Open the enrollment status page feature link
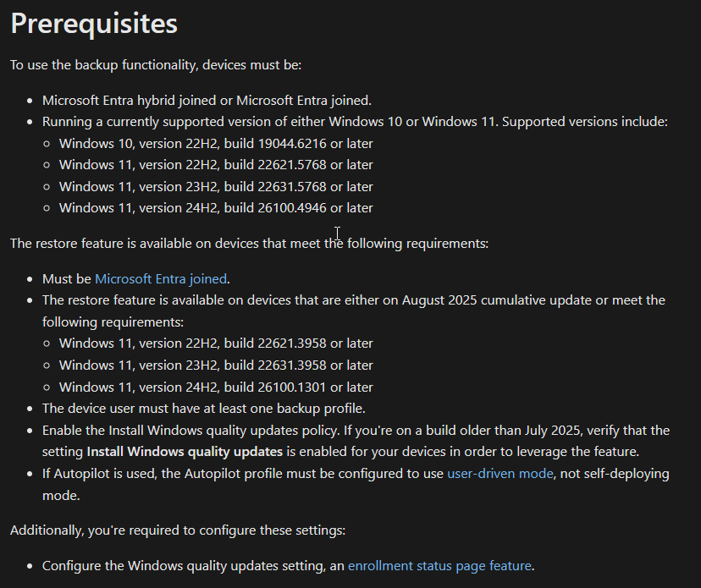 (439, 566)
